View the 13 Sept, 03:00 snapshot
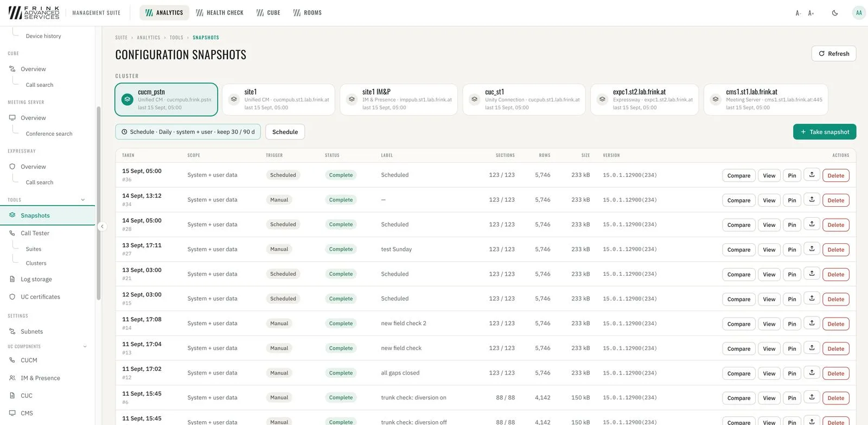Viewport: 868px width, 425px height. tap(769, 275)
